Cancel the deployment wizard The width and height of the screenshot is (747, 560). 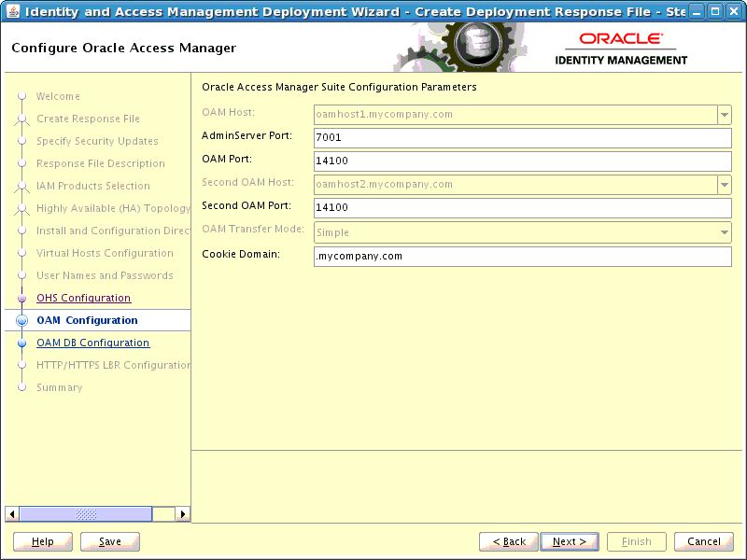[704, 541]
